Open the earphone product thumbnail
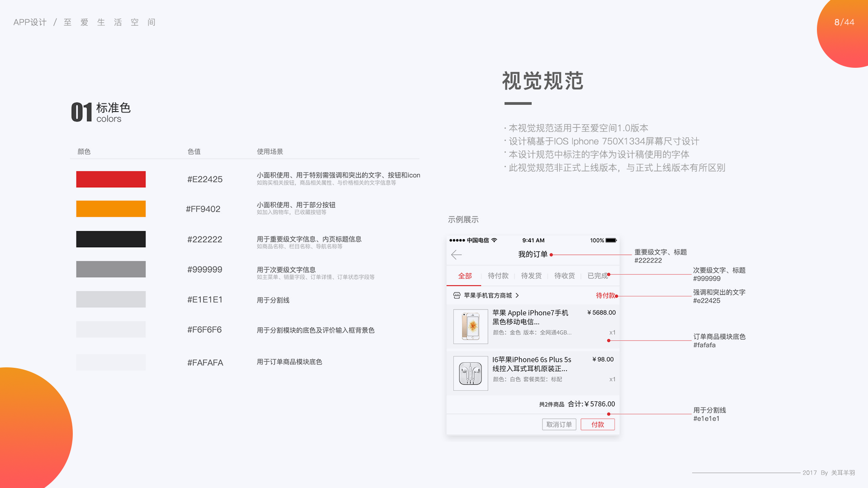This screenshot has height=488, width=868. [x=471, y=373]
